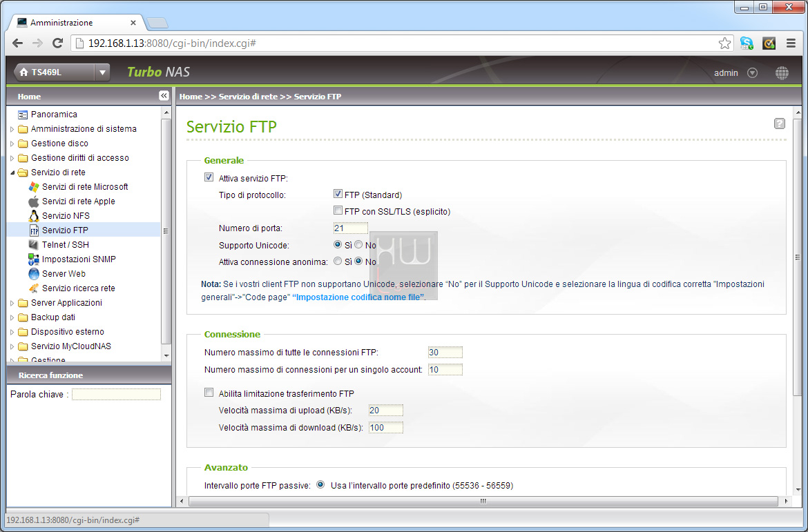
Task: Open Servizio NFS entry
Action: (x=66, y=216)
